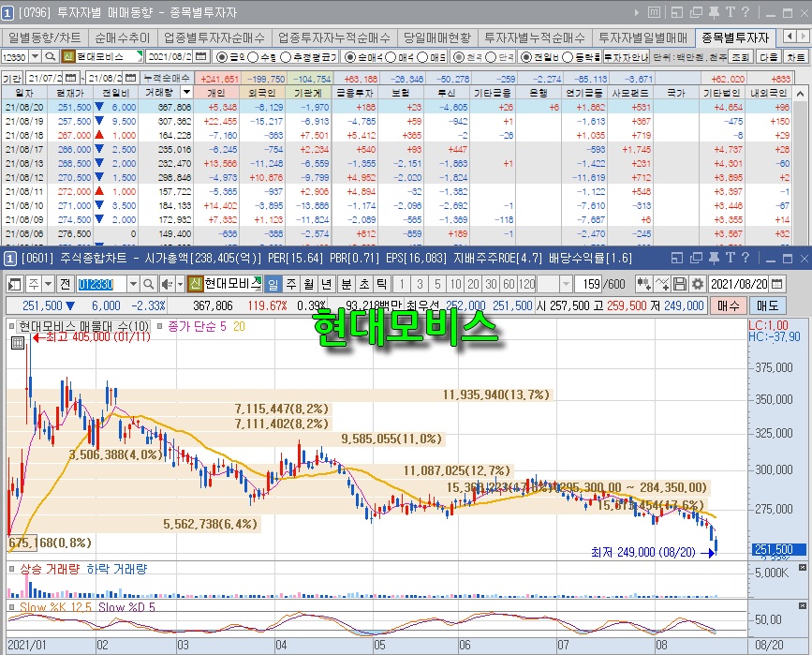Close the volume indicator panel X
This screenshot has height=655, width=812.
click(x=802, y=568)
